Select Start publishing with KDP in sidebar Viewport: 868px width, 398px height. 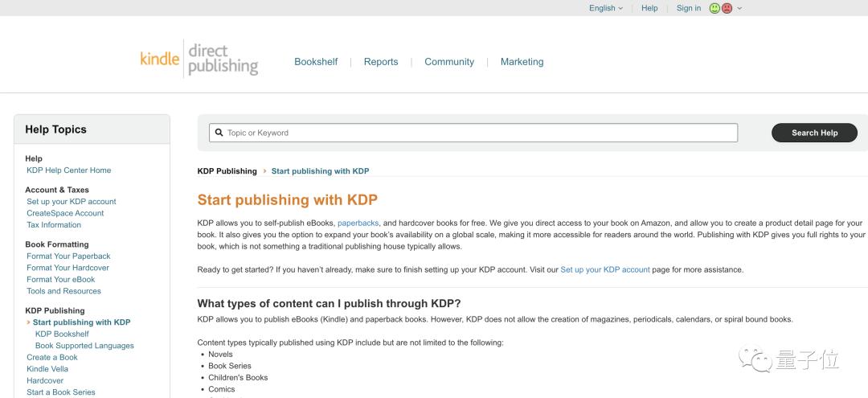pos(81,322)
